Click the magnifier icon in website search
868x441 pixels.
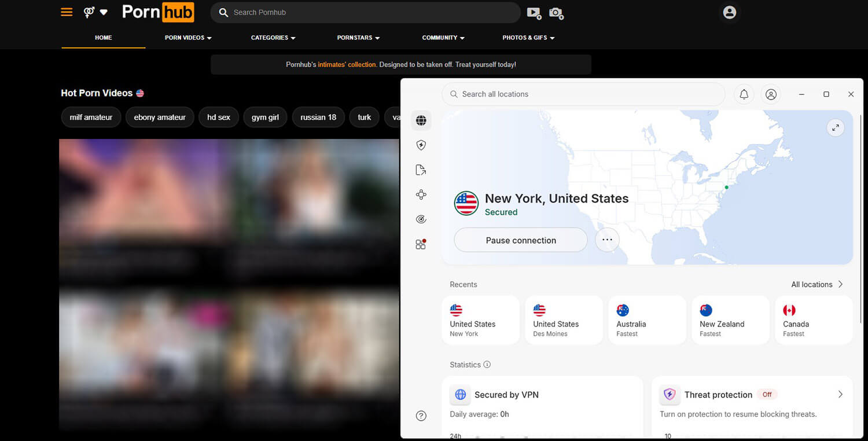coord(224,12)
